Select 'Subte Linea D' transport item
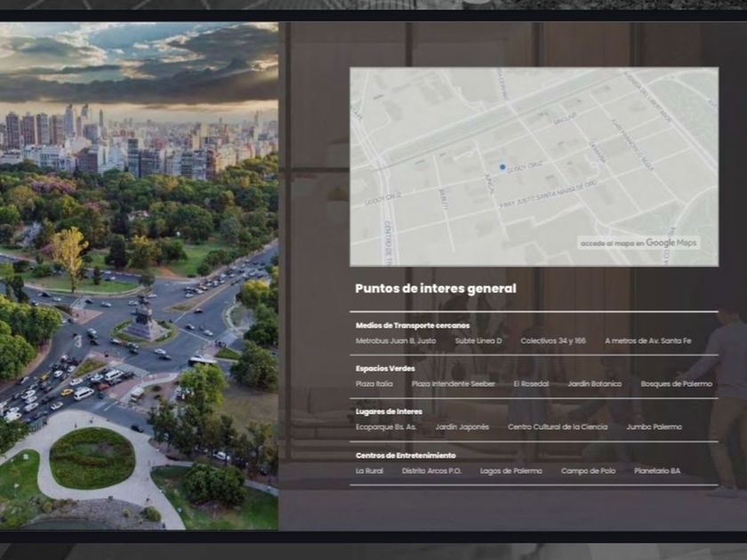Viewport: 747px width, 560px height. (478, 340)
